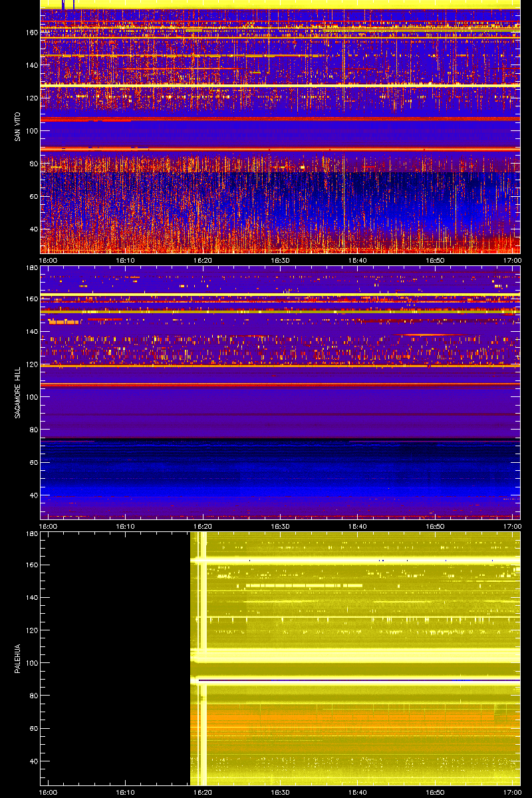Click the 160 frequency tick of Sagamore Hill
The image size is (532, 798).
(31, 299)
